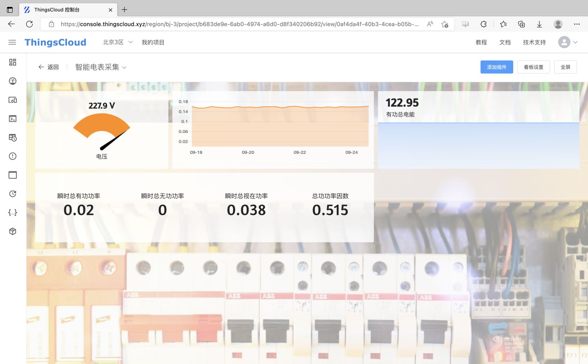
Task: Open the alerts exclamation icon in sidebar
Action: [12, 156]
